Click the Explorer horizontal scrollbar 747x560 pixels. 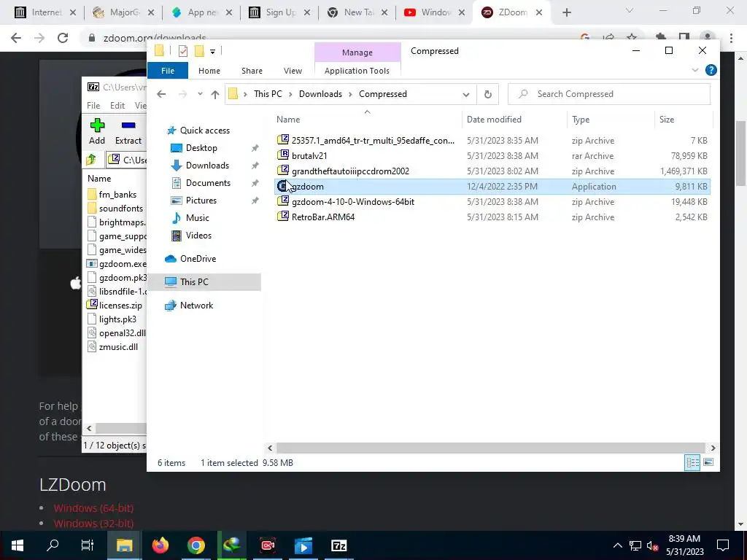coord(491,448)
